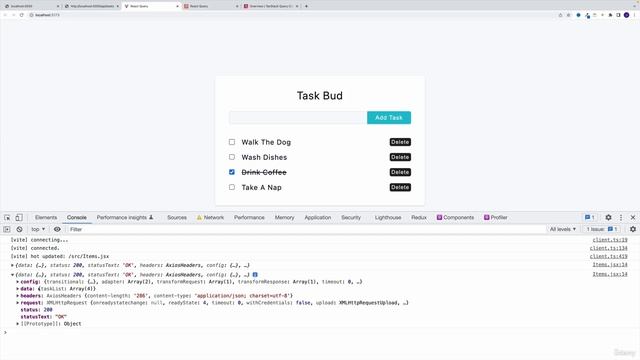Close the DevTools panel
This screenshot has width=640, height=360.
(633, 218)
